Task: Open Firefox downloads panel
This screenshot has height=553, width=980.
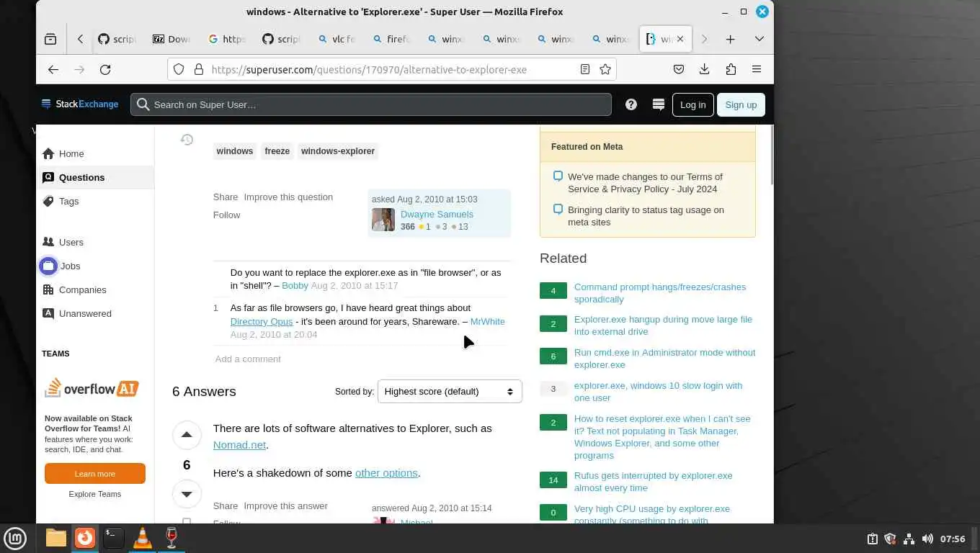Action: click(705, 69)
